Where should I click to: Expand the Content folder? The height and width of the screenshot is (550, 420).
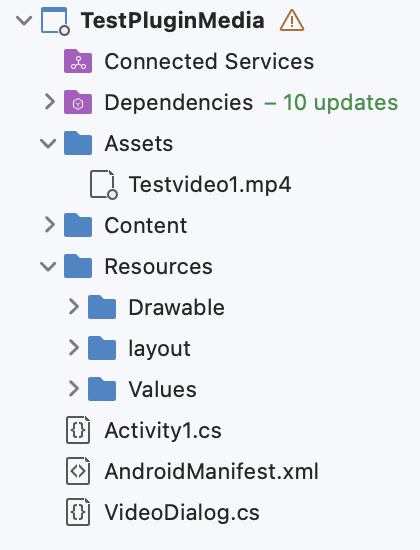(50, 225)
